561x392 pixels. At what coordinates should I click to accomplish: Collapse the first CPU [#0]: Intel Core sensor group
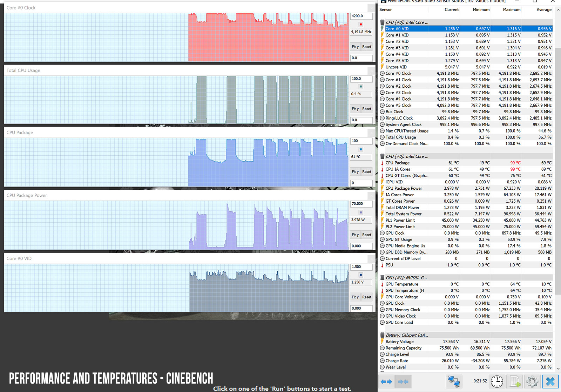382,22
